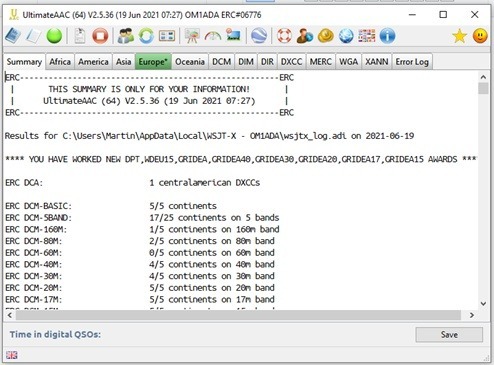Open the Africa tab
Image resolution: width=494 pixels, height=365 pixels.
pos(60,62)
